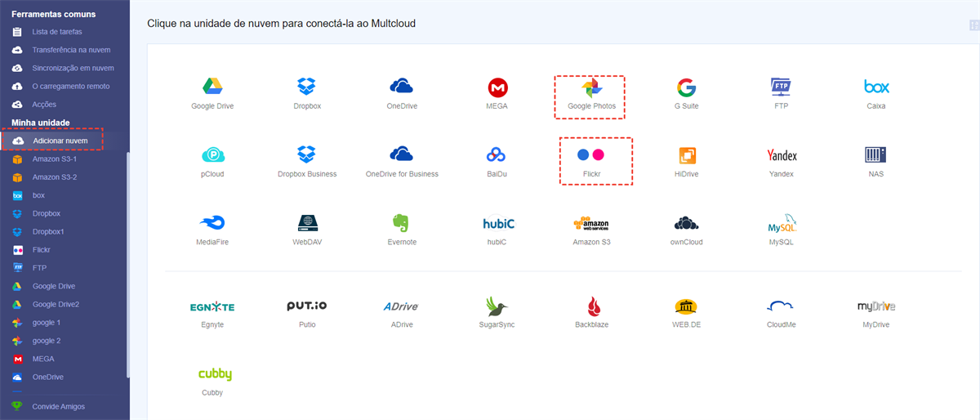This screenshot has height=420, width=980.
Task: Select the WEB.DE service icon
Action: point(686,306)
